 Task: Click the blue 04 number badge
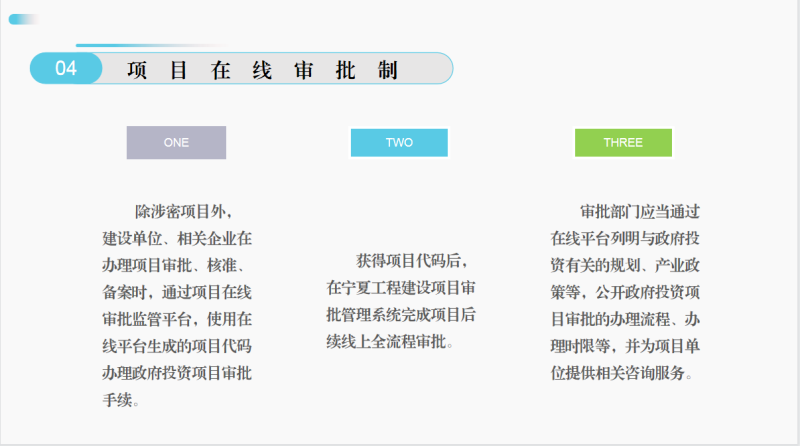pyautogui.click(x=66, y=69)
